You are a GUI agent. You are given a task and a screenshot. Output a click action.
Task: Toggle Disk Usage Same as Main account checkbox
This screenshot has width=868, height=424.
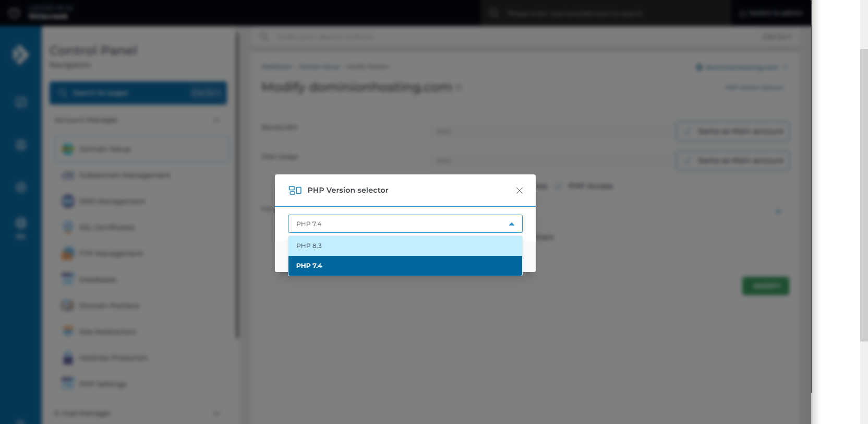[688, 160]
